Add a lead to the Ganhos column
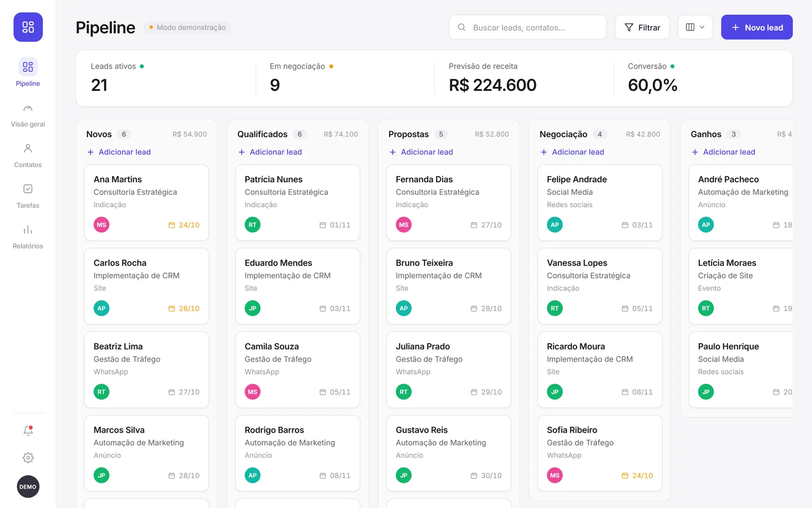Viewport: 812px width, 508px height. point(723,152)
